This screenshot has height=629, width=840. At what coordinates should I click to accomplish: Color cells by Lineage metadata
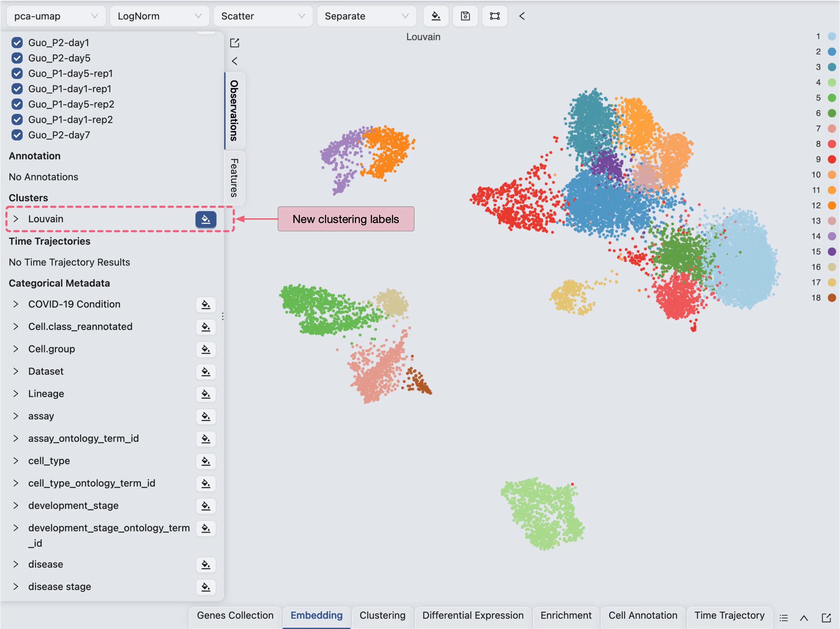[206, 394]
